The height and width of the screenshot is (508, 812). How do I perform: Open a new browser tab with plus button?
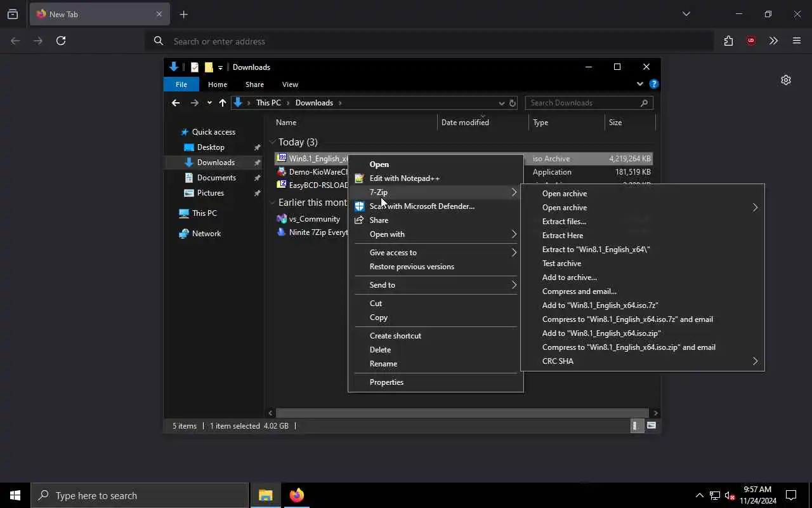[183, 14]
